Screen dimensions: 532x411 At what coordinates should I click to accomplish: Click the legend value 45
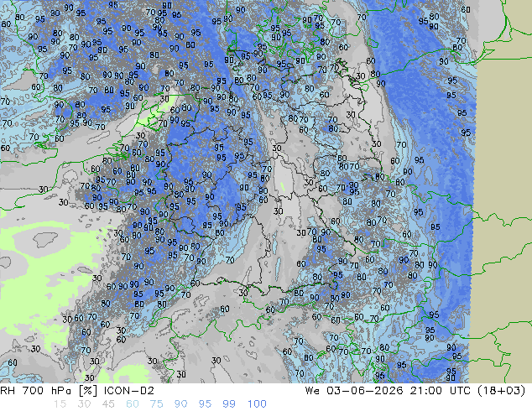(x=108, y=404)
